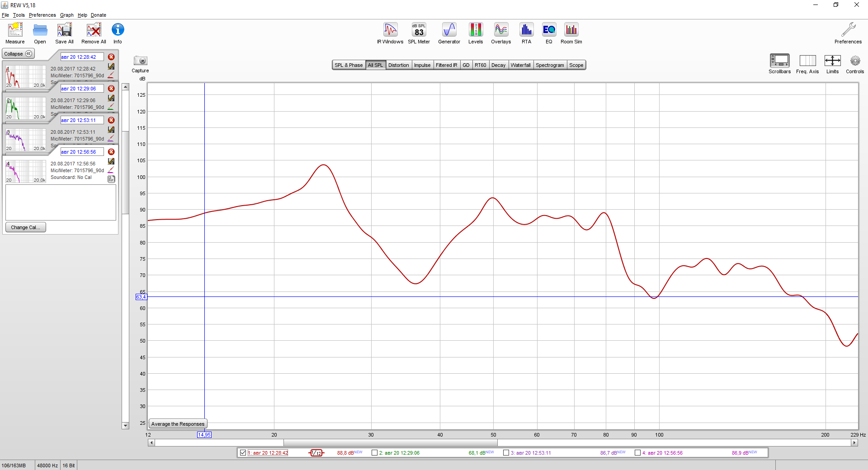Switch to the Distortion graph

point(398,65)
